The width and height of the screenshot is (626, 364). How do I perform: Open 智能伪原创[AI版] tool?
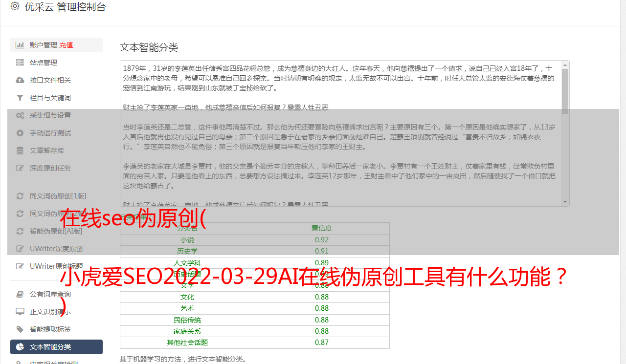point(56,231)
